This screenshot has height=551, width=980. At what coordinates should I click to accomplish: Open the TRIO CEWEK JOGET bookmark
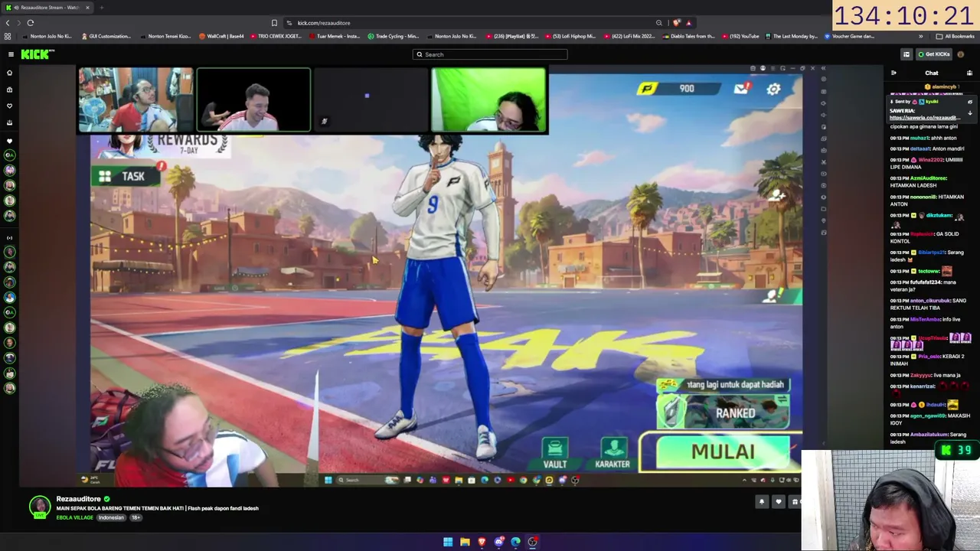click(275, 36)
